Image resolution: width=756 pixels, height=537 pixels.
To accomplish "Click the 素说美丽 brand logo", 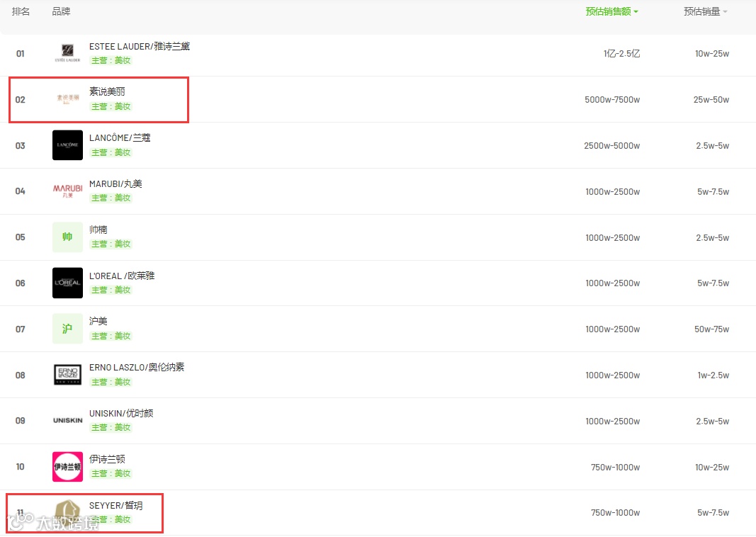I will coord(67,99).
